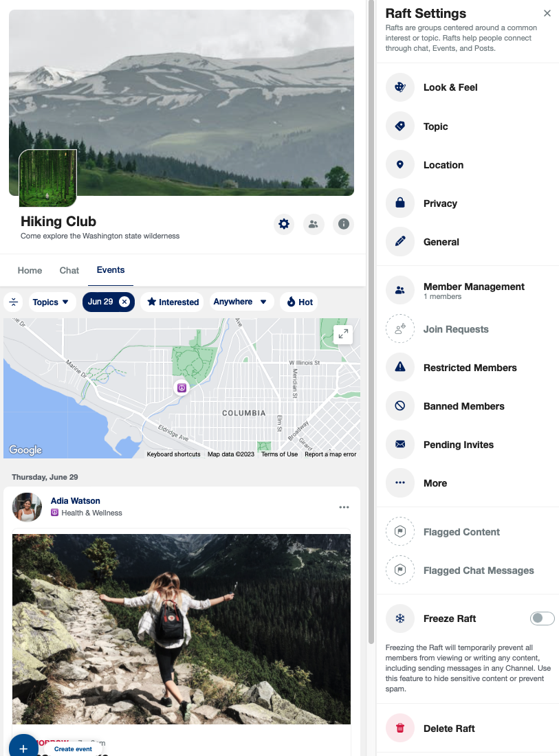This screenshot has width=559, height=756.
Task: Toggle the Freeze Raft switch
Action: click(542, 619)
